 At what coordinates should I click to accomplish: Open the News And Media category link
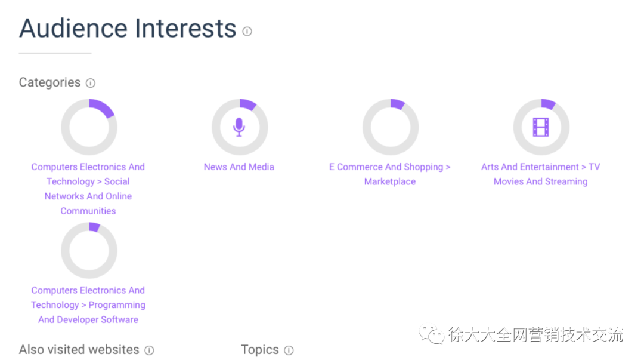239,167
